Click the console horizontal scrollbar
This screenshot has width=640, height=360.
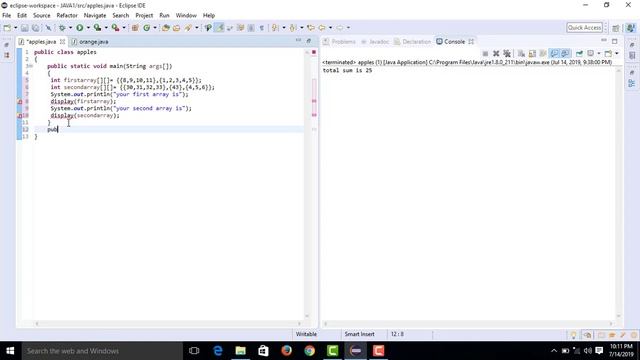tap(468, 324)
